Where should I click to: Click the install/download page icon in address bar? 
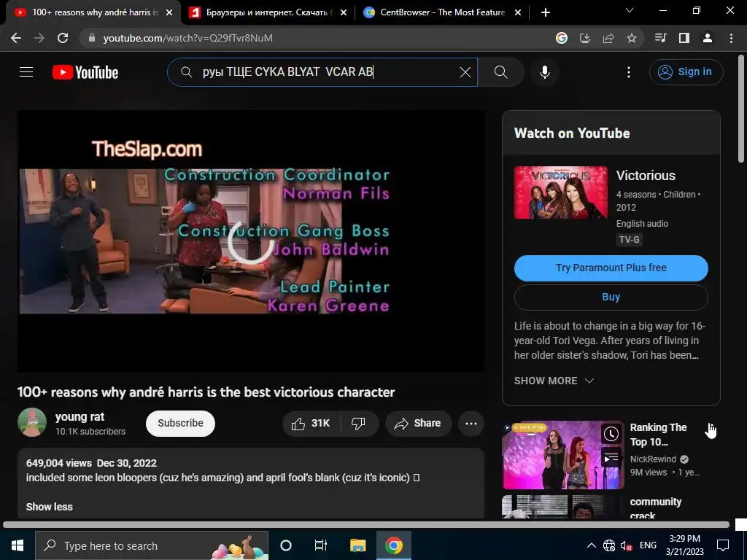pyautogui.click(x=585, y=38)
